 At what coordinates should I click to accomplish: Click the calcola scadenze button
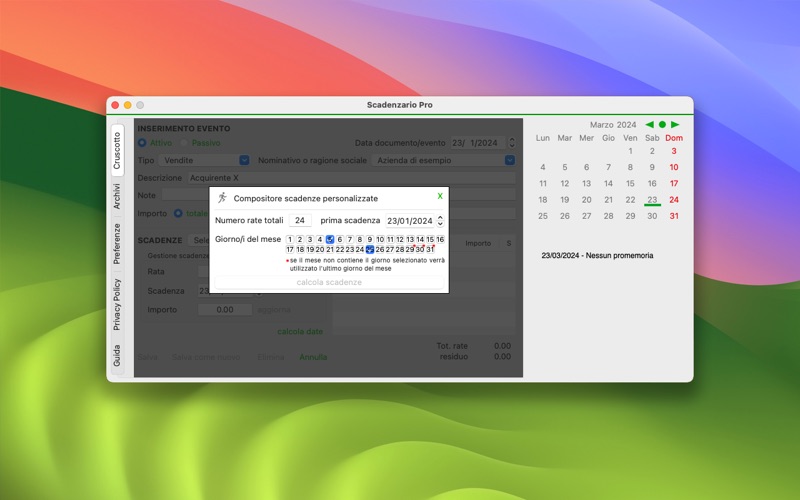click(x=329, y=282)
